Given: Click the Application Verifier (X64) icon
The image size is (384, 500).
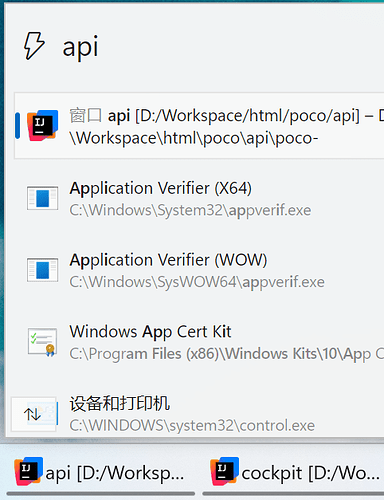Looking at the screenshot, I should (x=42, y=198).
